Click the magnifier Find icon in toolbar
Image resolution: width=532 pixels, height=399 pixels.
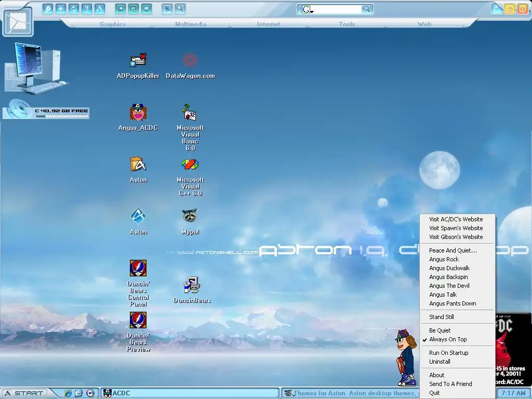click(x=180, y=9)
